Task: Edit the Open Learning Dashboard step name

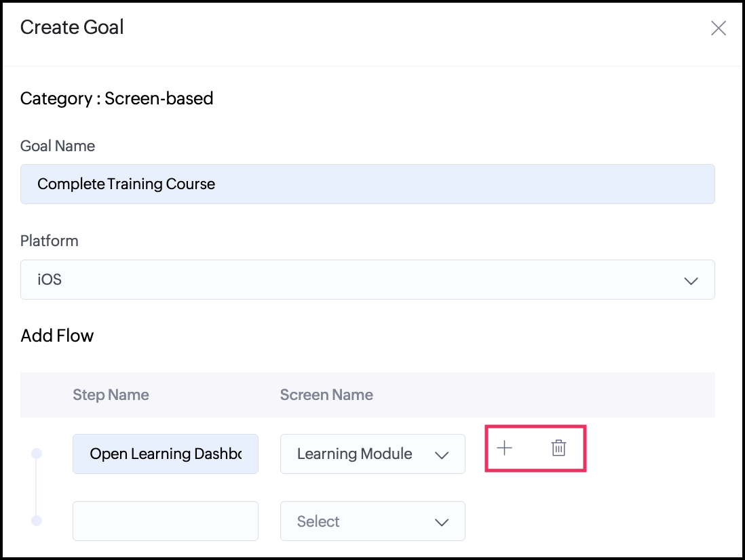Action: 166,454
